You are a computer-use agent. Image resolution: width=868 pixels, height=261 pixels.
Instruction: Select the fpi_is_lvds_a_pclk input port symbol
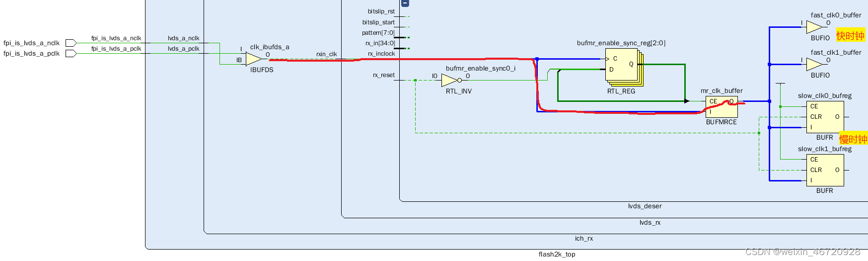71,53
